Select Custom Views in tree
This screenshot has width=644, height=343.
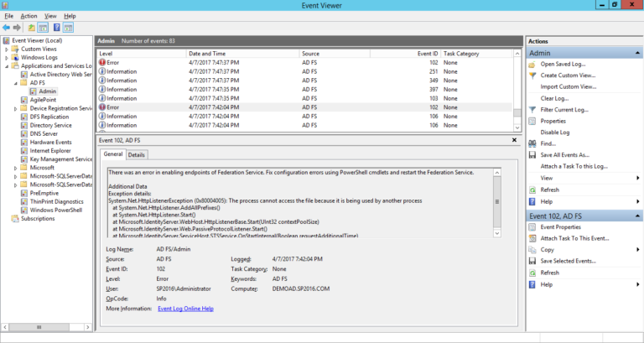click(x=39, y=49)
